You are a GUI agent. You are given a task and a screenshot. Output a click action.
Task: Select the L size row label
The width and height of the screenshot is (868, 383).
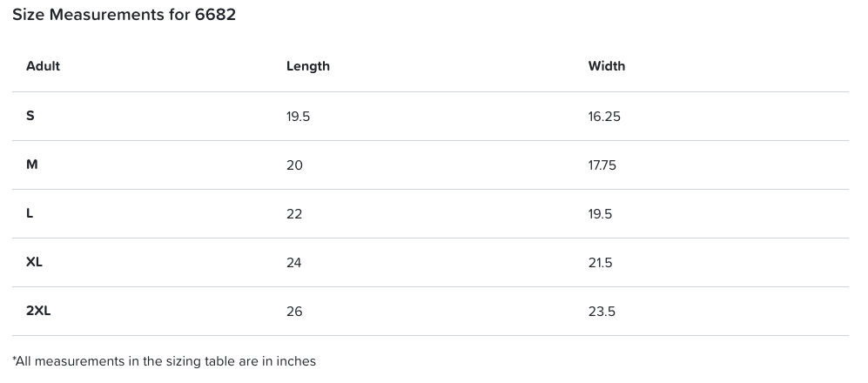30,213
